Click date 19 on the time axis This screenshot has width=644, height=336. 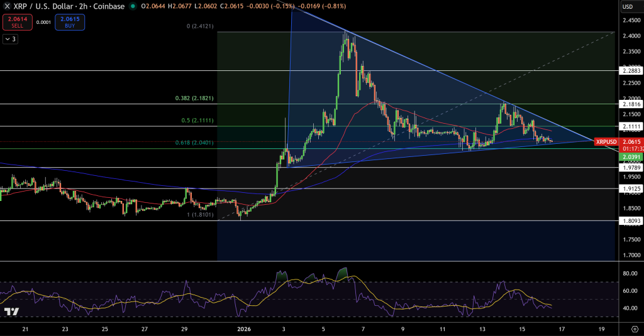(601, 329)
